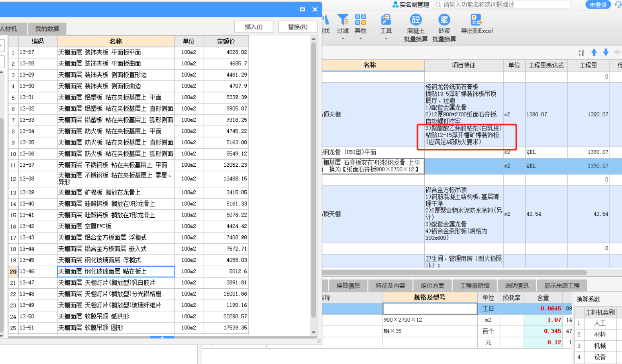
Task: Open the 工程量明细 tab
Action: (x=475, y=286)
